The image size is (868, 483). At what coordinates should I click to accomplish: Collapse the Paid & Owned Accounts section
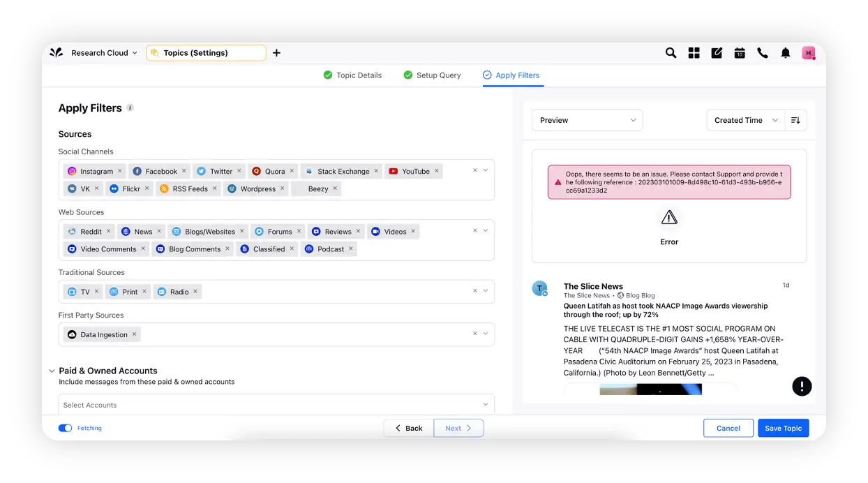(x=52, y=371)
